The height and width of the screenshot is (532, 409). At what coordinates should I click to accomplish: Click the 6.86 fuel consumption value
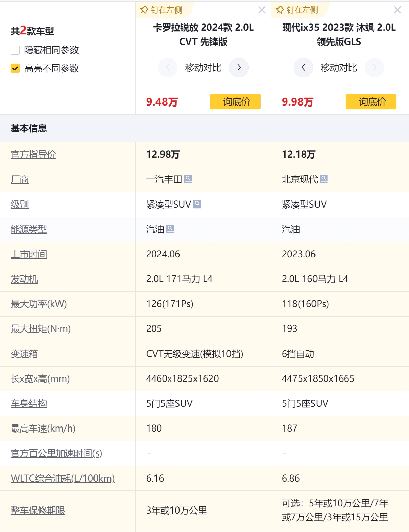[291, 478]
